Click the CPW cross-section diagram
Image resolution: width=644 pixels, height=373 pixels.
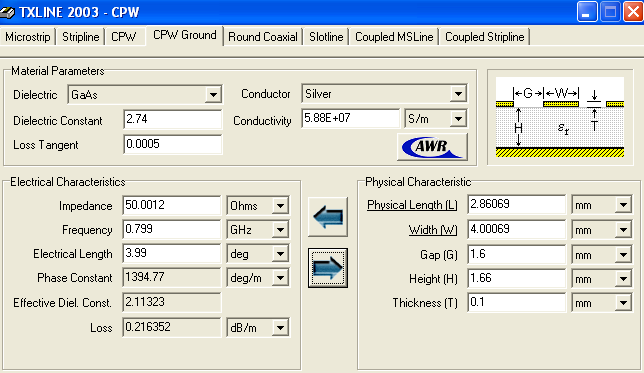coord(560,117)
